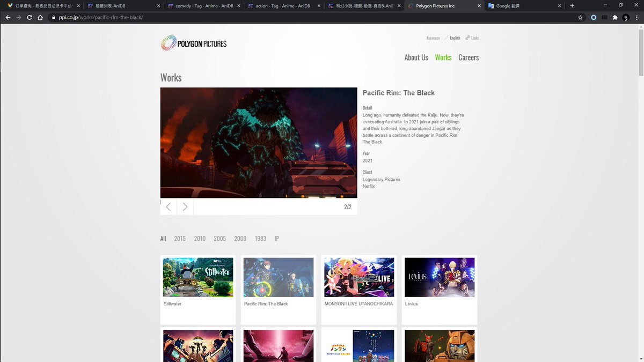The height and width of the screenshot is (362, 644).
Task: Switch to the Google 翻譯 tab
Action: coord(525,5)
